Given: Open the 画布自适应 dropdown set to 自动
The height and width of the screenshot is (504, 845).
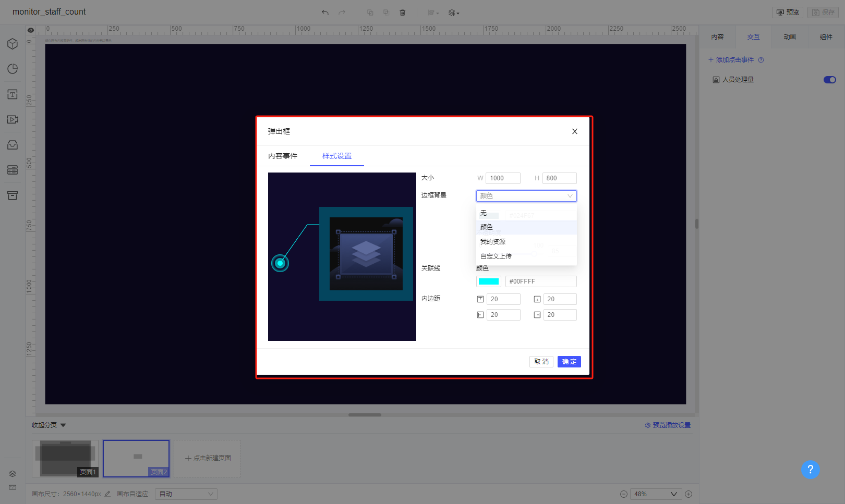Looking at the screenshot, I should 186,494.
